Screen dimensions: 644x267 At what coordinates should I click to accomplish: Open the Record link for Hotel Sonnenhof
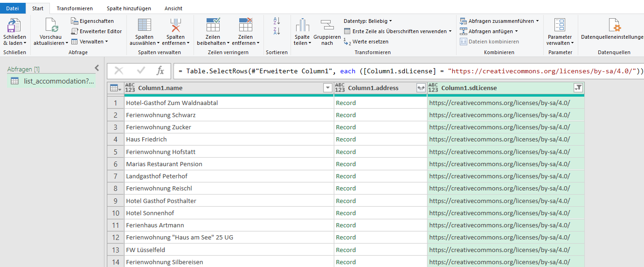(346, 213)
